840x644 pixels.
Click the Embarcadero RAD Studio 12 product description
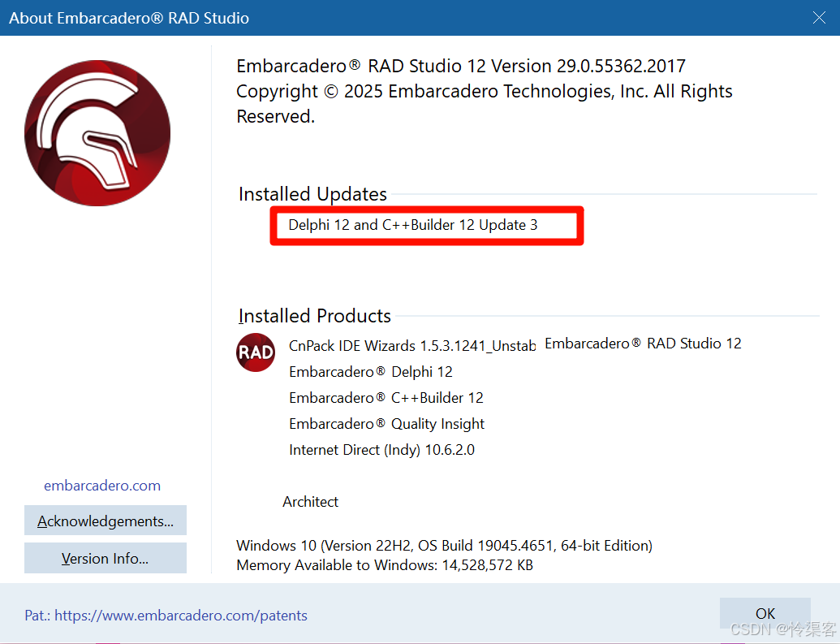click(643, 344)
